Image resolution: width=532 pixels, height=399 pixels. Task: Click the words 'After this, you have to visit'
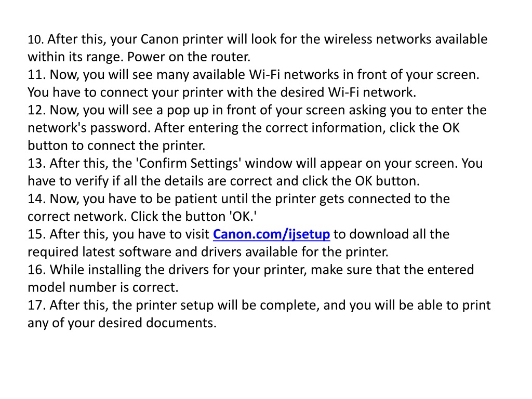(x=129, y=234)
